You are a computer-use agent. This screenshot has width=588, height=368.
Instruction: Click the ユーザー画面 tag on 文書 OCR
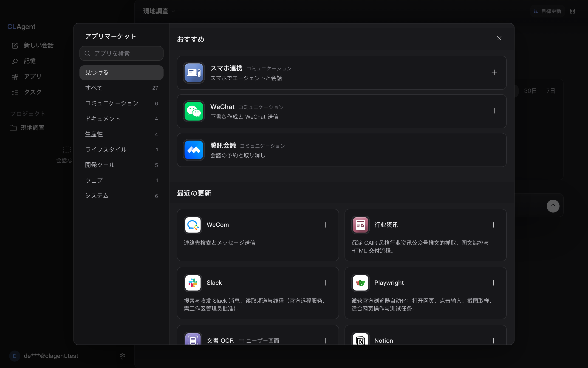(x=259, y=341)
